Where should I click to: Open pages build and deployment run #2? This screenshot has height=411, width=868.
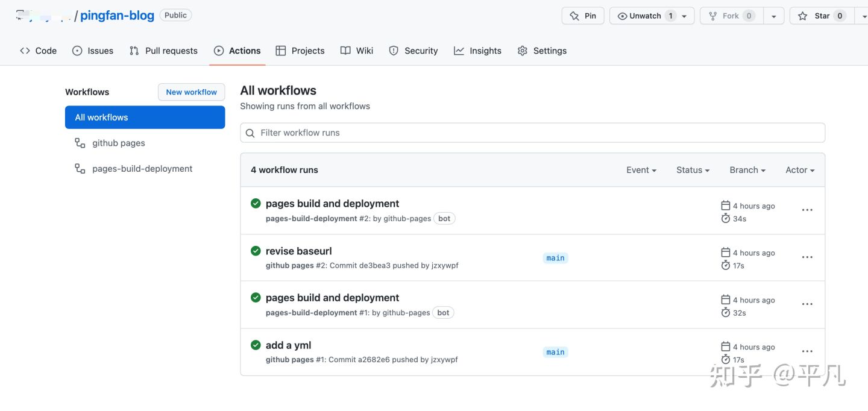pos(332,204)
